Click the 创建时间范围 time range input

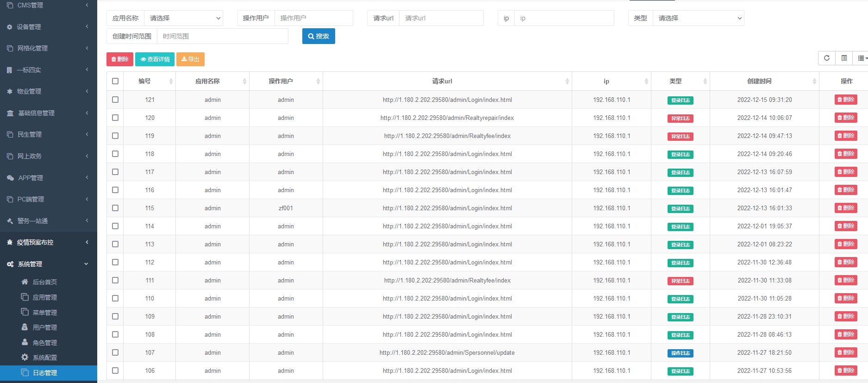(222, 36)
